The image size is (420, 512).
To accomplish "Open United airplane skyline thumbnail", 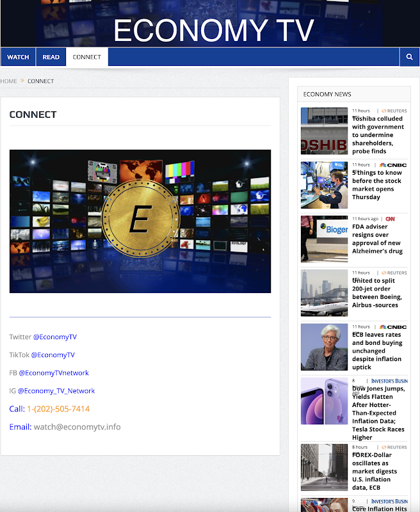I will pos(324,293).
